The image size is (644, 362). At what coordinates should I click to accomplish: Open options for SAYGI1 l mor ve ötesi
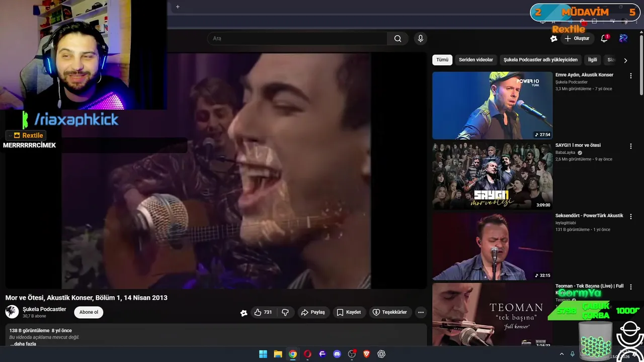tap(630, 146)
